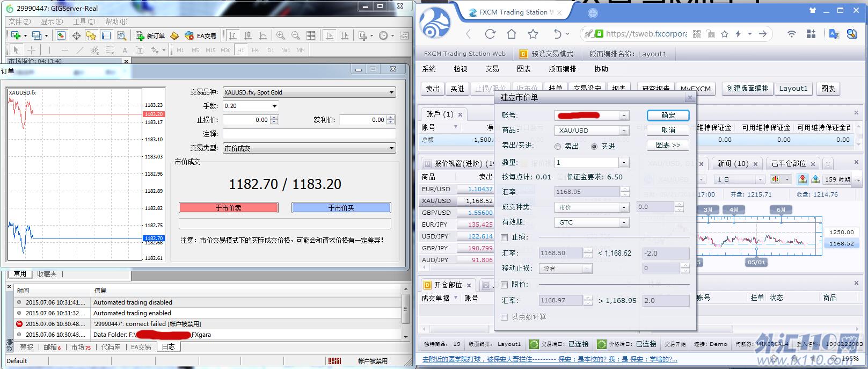Screen dimensions: 868x369
Task: Click the 止损价 stepper arrows
Action: [274, 120]
